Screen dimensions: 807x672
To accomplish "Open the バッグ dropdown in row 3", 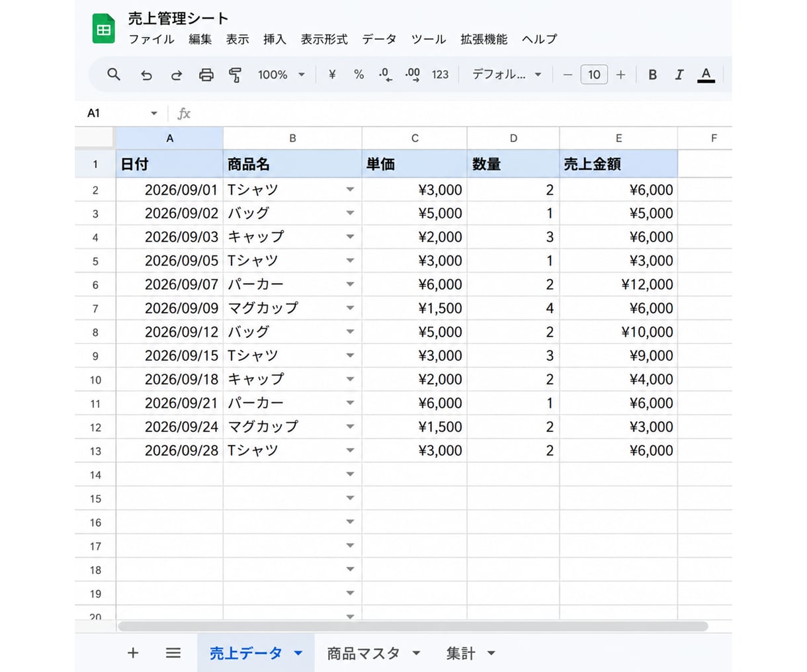I will pyautogui.click(x=350, y=213).
